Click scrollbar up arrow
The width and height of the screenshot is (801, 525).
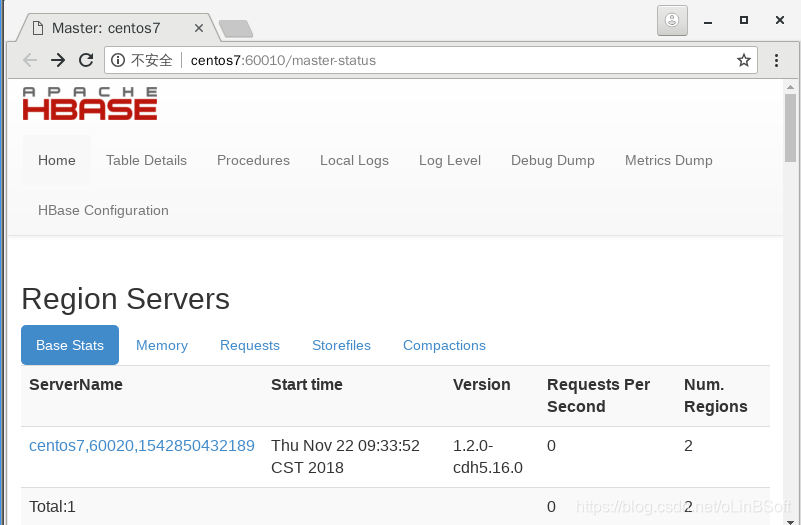tap(791, 87)
